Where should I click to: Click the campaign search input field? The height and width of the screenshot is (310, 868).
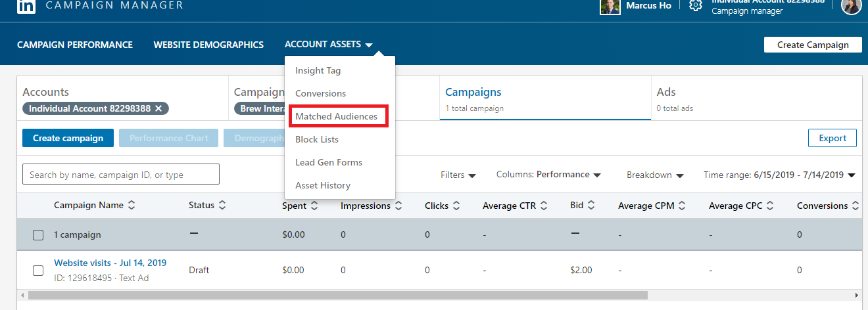point(121,175)
